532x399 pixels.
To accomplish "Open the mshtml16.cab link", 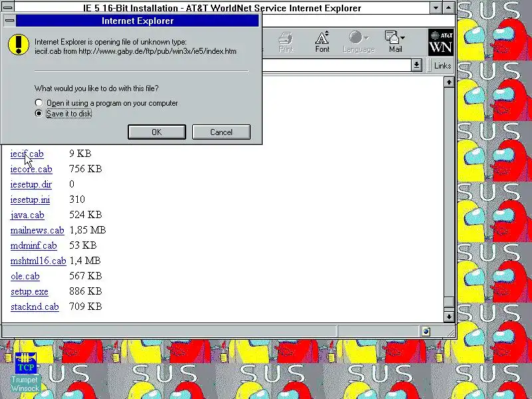I will (39, 261).
